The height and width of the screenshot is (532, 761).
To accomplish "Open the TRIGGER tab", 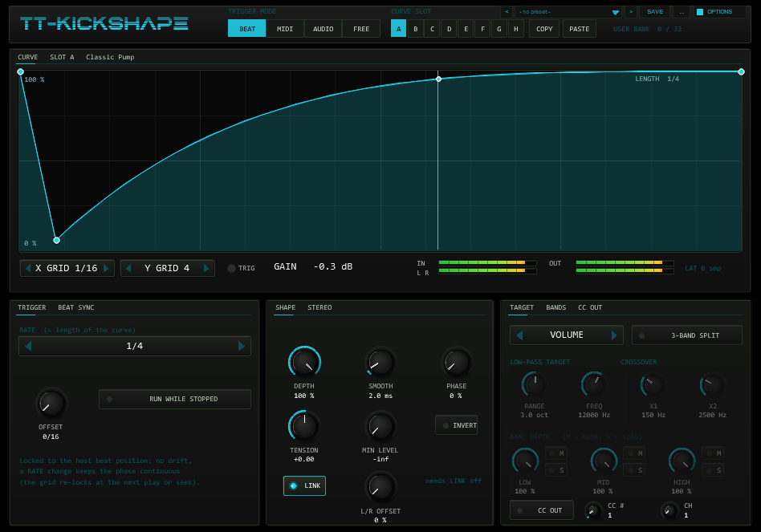I will pyautogui.click(x=32, y=307).
